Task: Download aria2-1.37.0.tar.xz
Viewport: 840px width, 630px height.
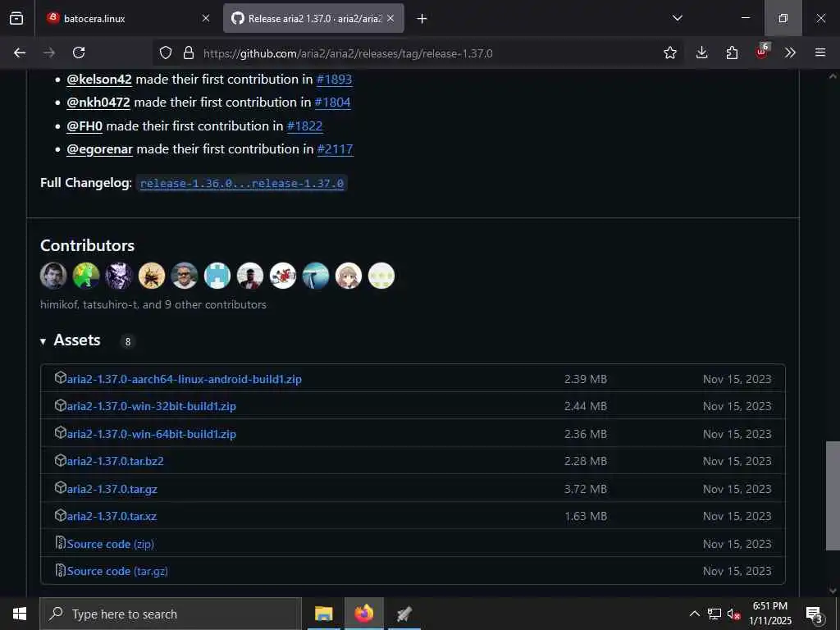Action: pyautogui.click(x=112, y=517)
